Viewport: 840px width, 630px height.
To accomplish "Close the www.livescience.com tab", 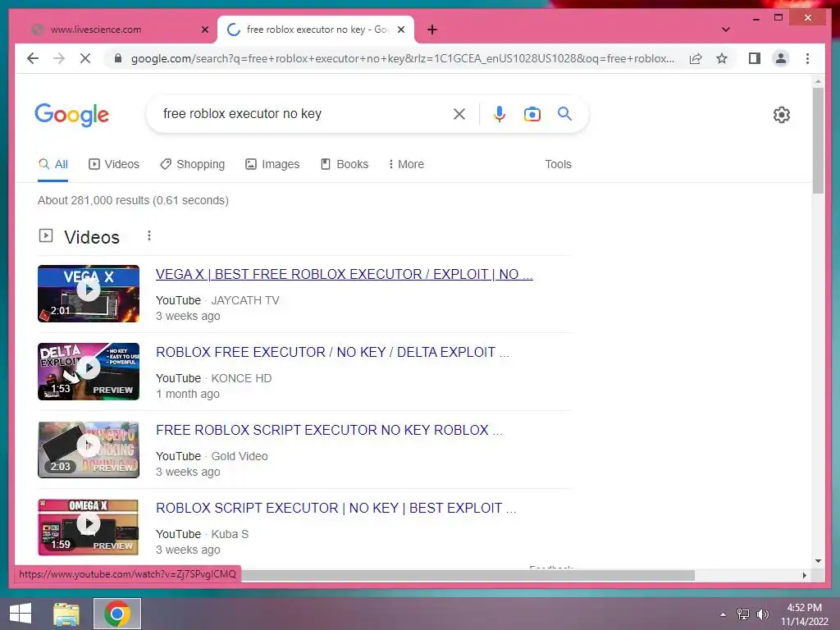I will pyautogui.click(x=204, y=30).
